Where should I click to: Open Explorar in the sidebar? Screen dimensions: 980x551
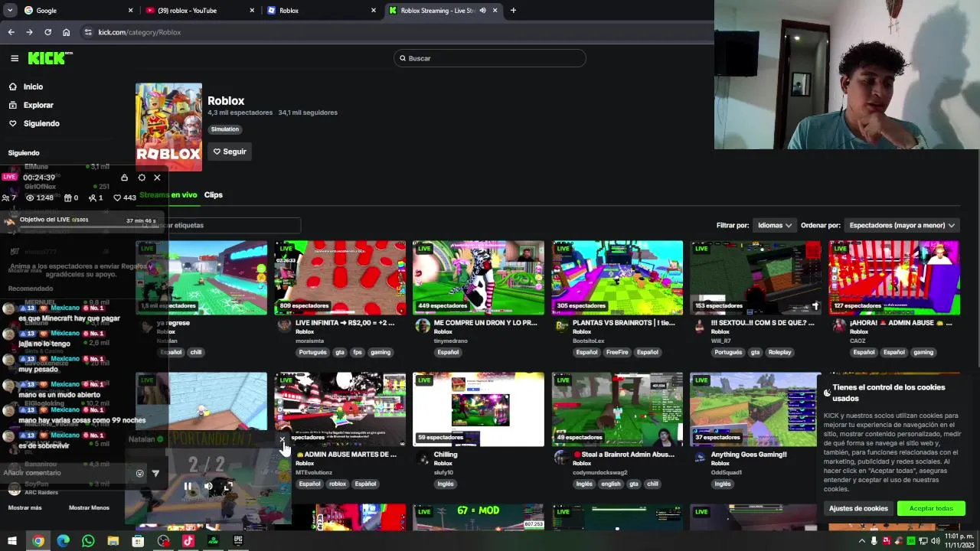[38, 105]
